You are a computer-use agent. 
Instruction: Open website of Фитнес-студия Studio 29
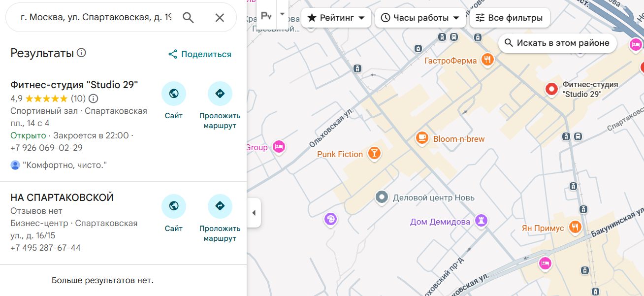[173, 94]
